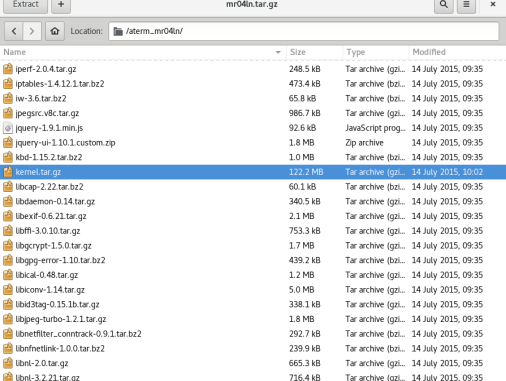Select jquery-ui-1.10.1.custom.zip row

click(x=253, y=143)
